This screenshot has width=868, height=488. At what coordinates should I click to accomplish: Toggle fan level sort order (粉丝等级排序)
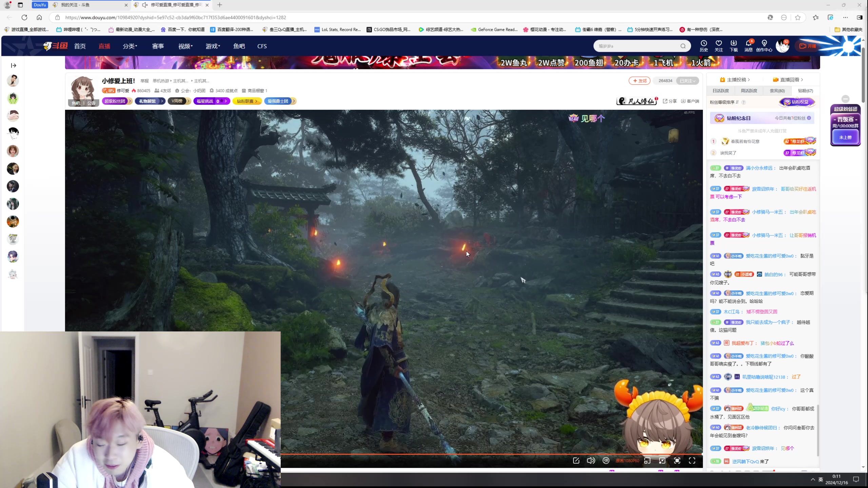click(724, 102)
